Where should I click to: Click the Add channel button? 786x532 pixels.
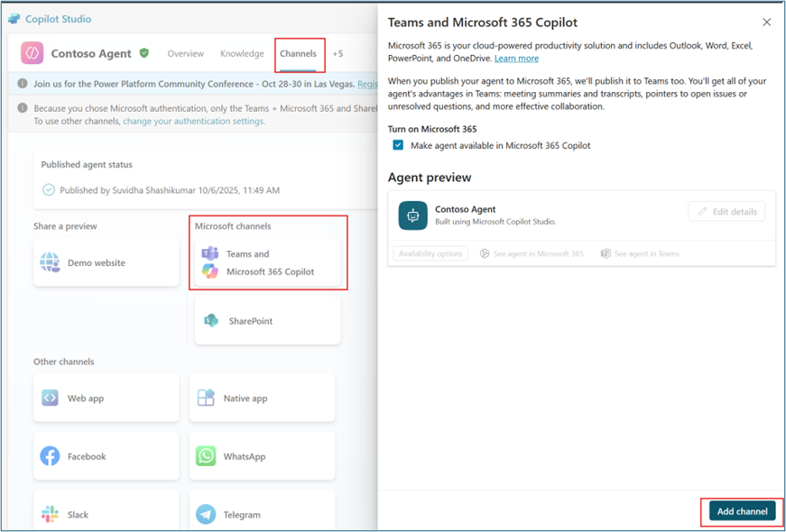[x=741, y=510]
